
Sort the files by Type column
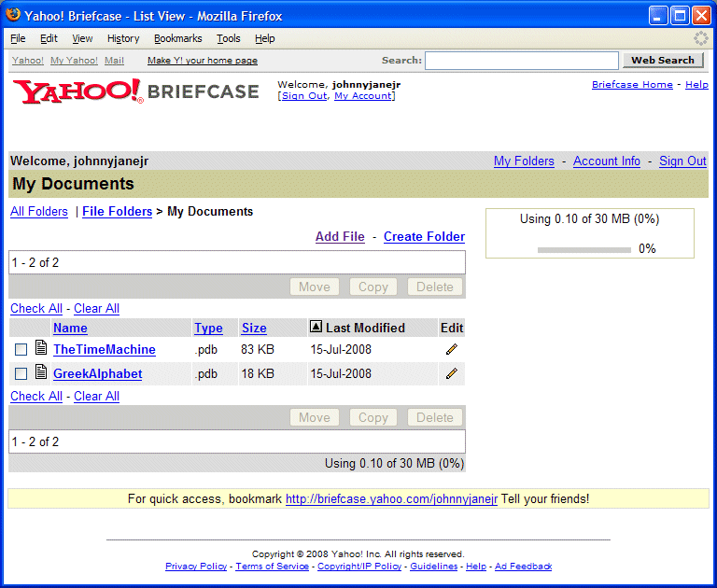coord(208,328)
